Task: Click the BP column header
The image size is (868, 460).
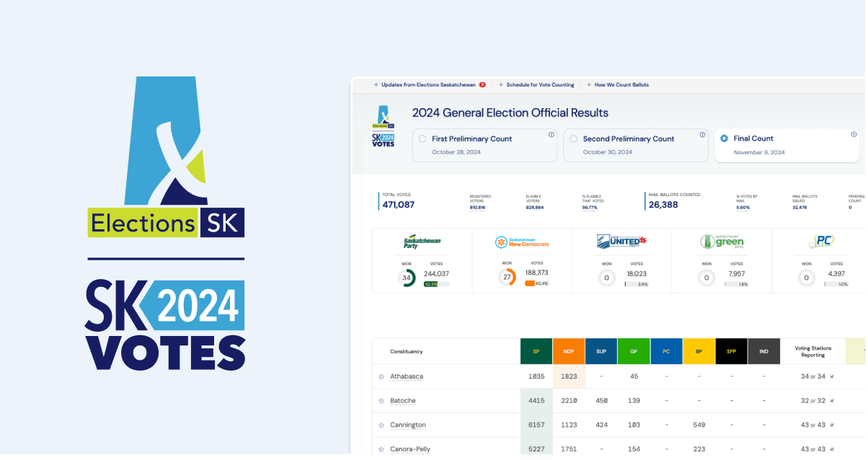Action: 699,351
